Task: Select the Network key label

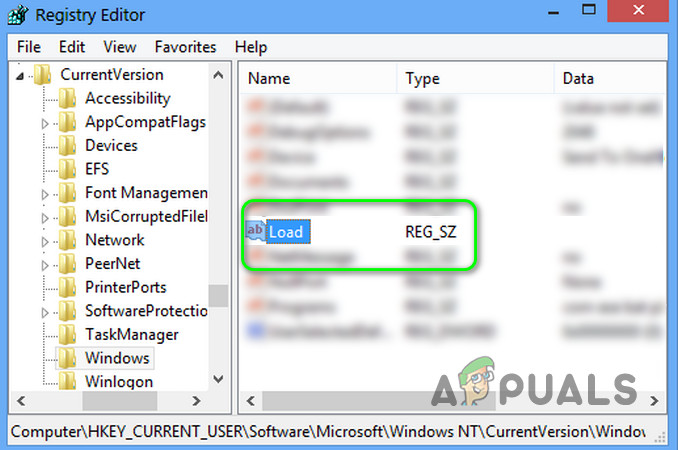Action: point(115,240)
